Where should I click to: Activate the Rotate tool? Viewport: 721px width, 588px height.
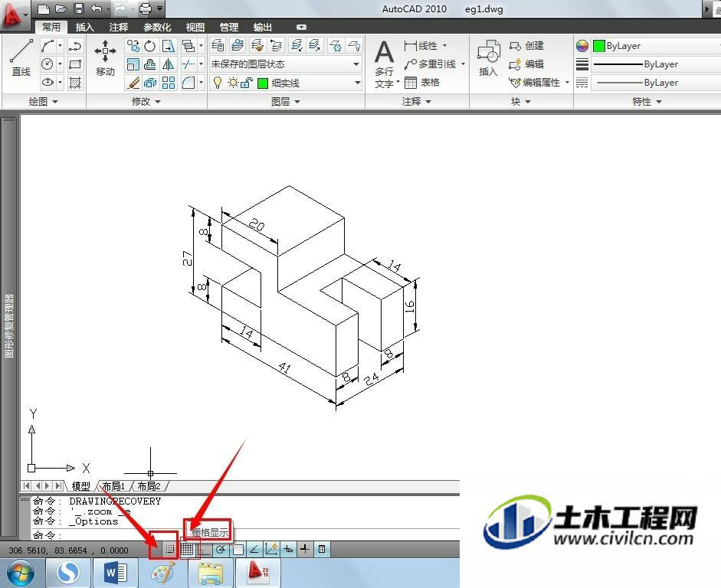150,45
